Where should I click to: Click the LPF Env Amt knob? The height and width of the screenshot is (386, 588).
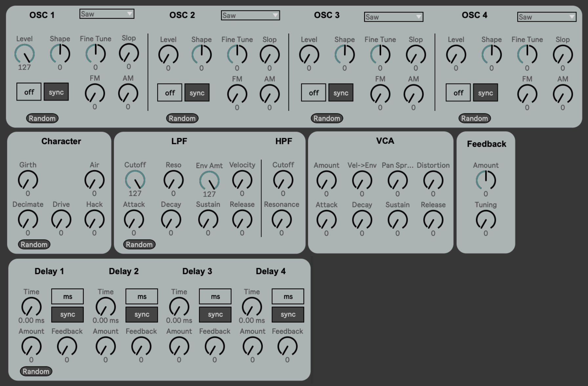(x=209, y=181)
